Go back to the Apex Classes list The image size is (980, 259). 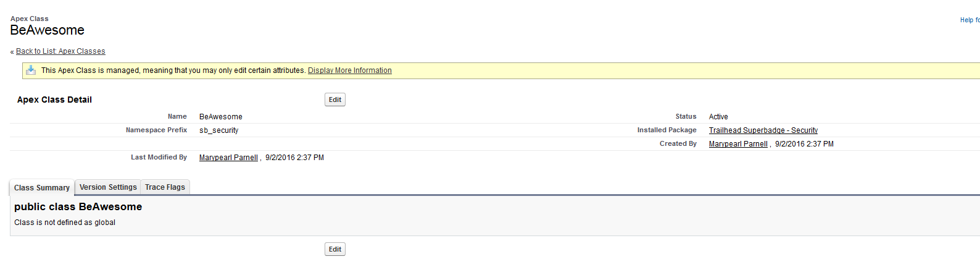pos(60,51)
